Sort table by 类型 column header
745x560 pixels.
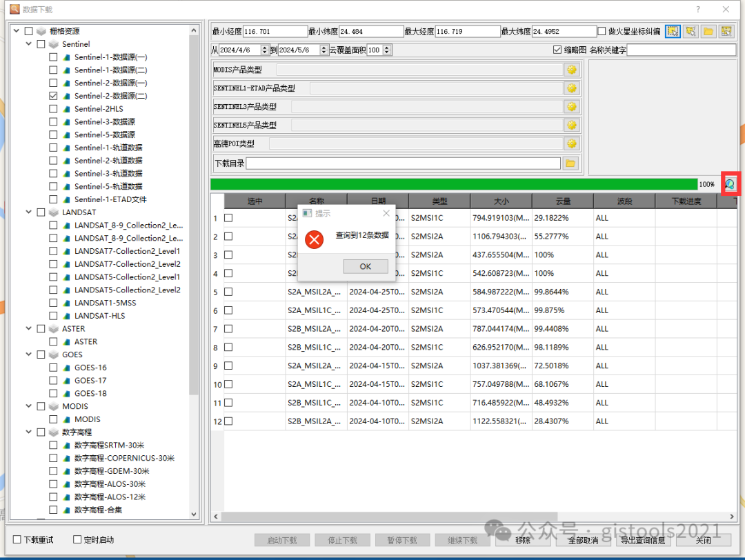(439, 201)
